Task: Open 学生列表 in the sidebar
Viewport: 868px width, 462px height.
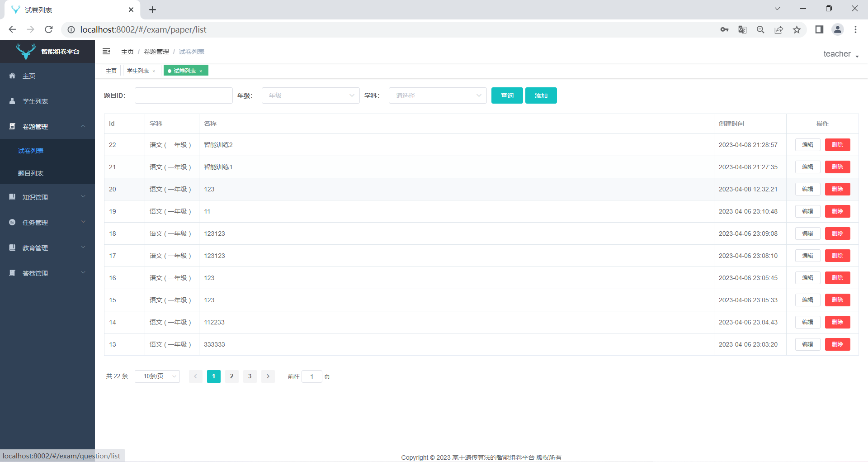Action: click(47, 101)
